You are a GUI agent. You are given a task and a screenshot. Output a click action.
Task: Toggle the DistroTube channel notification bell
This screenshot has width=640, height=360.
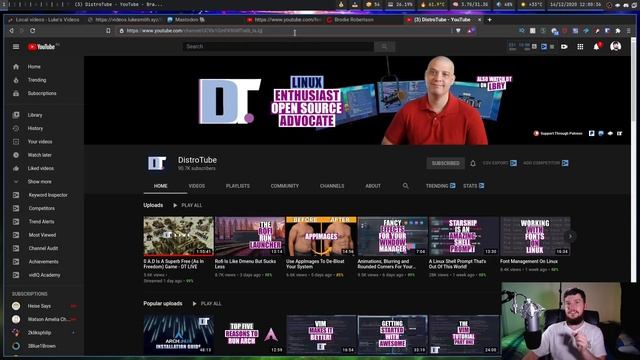pos(473,163)
